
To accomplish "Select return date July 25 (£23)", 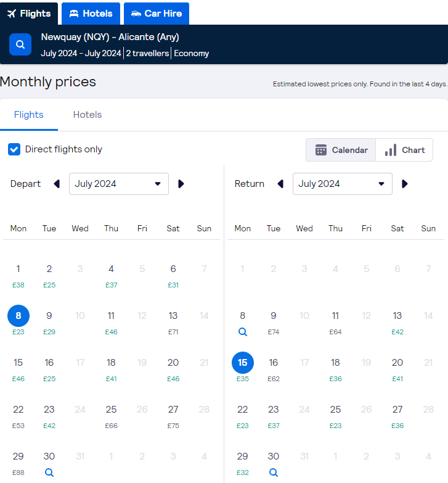I will [335, 416].
